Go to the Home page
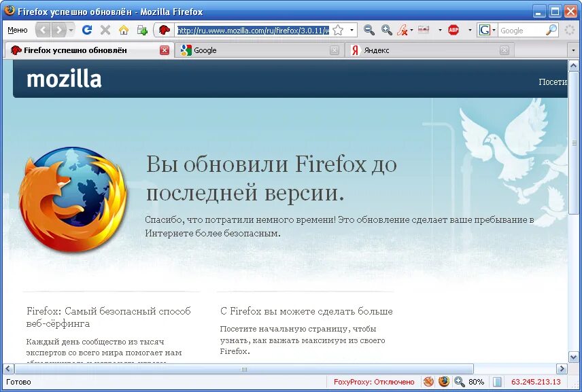This screenshot has width=582, height=392. tap(124, 30)
